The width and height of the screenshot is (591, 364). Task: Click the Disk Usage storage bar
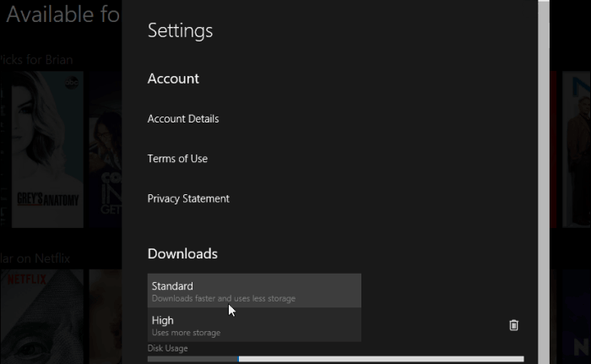point(335,359)
